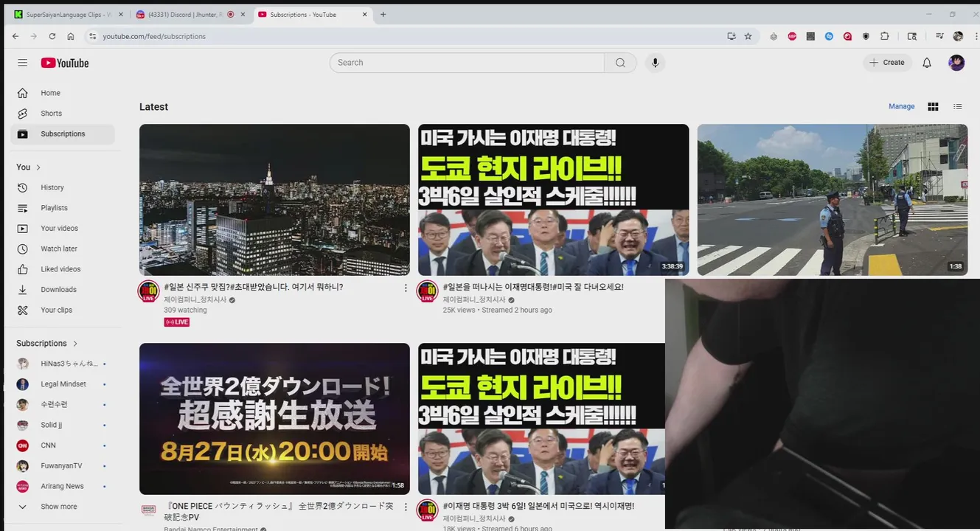Open Downloads in sidebar
Viewport: 980px width, 531px height.
[x=63, y=290]
